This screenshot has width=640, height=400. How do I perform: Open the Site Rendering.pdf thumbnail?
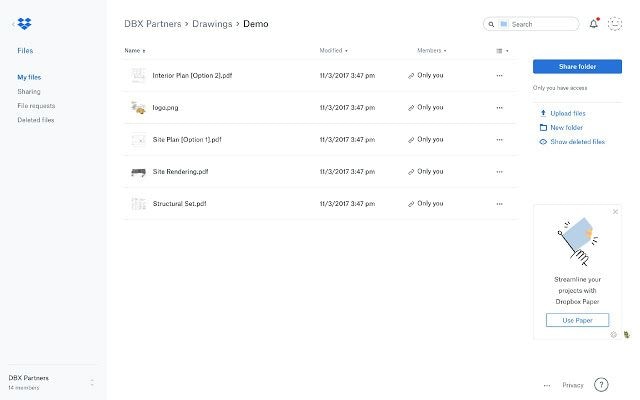point(138,171)
